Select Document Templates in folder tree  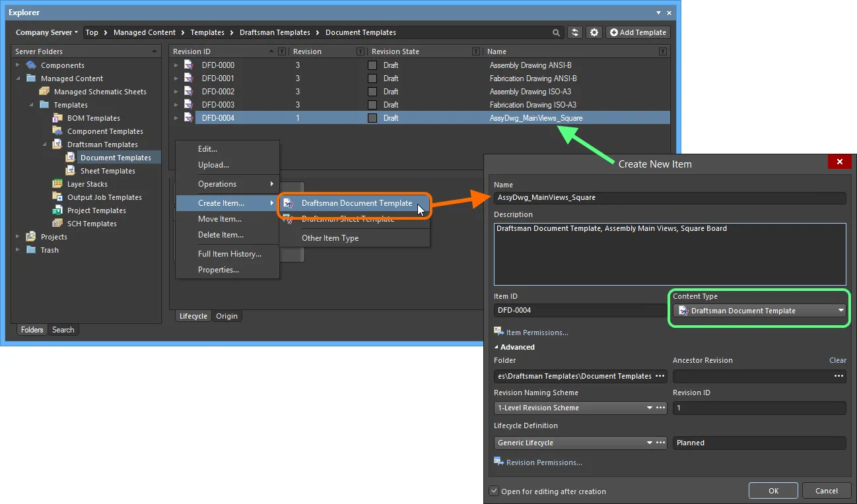116,158
